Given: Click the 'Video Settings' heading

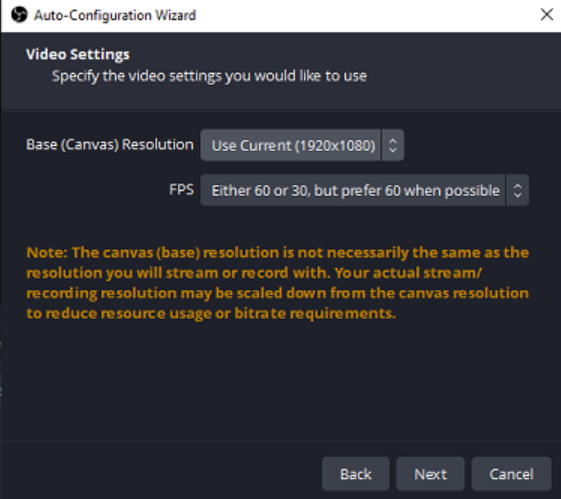Looking at the screenshot, I should (78, 54).
